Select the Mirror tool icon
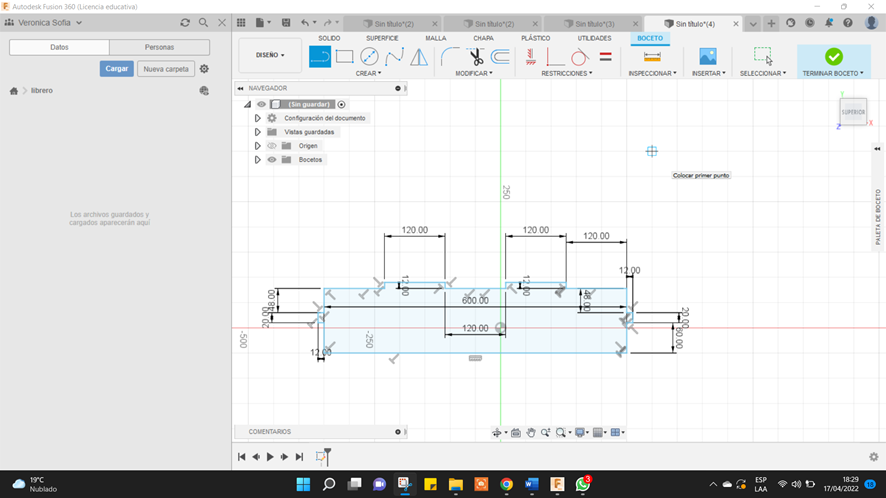The height and width of the screenshot is (498, 886). [x=419, y=57]
